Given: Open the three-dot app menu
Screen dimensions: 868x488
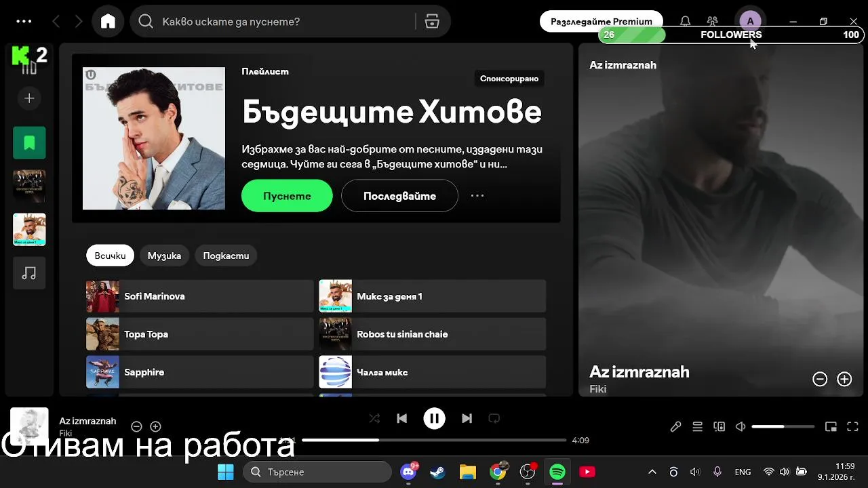Looking at the screenshot, I should pos(24,21).
